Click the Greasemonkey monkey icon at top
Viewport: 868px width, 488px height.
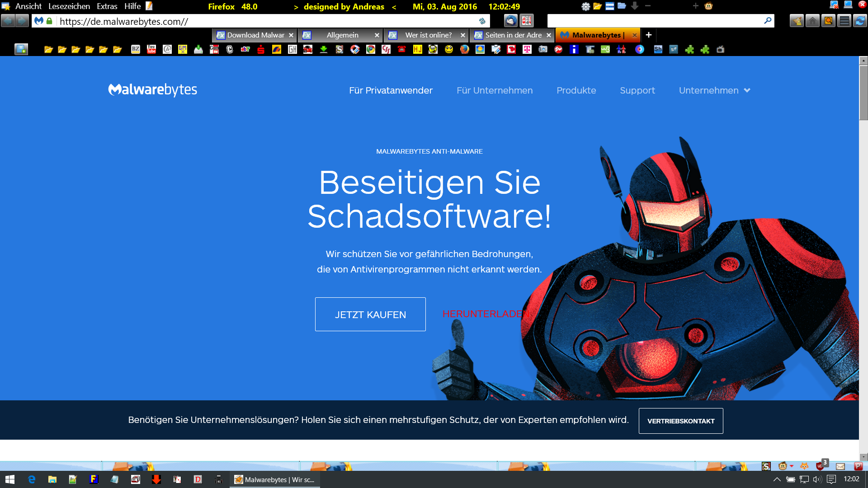coord(708,6)
